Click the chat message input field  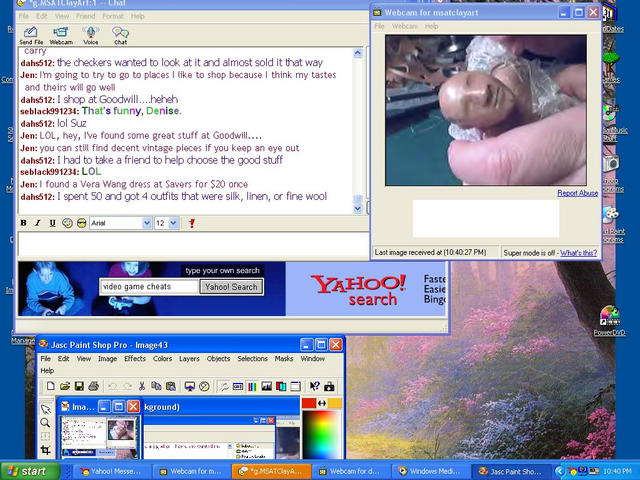(x=193, y=244)
